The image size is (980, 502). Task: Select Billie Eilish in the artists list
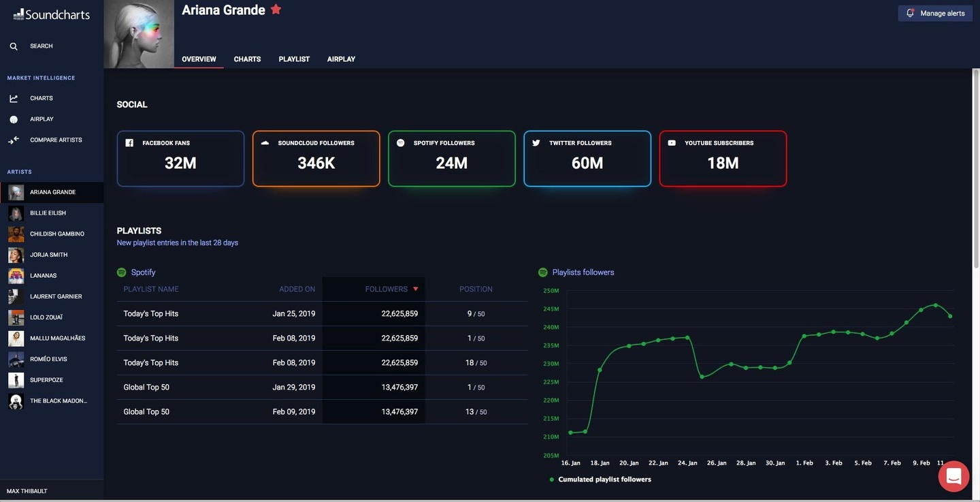tap(52, 213)
